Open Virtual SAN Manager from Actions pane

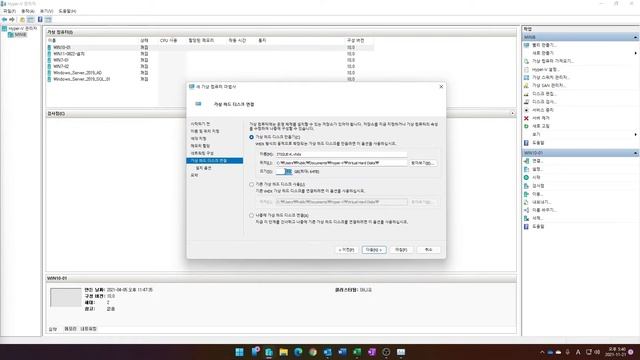[x=548, y=85]
